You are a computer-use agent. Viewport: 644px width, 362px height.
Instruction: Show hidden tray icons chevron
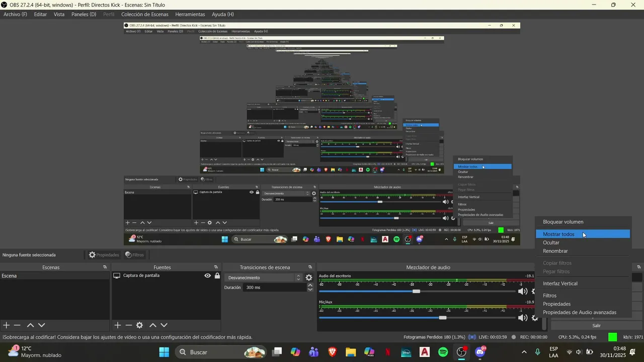(x=524, y=352)
